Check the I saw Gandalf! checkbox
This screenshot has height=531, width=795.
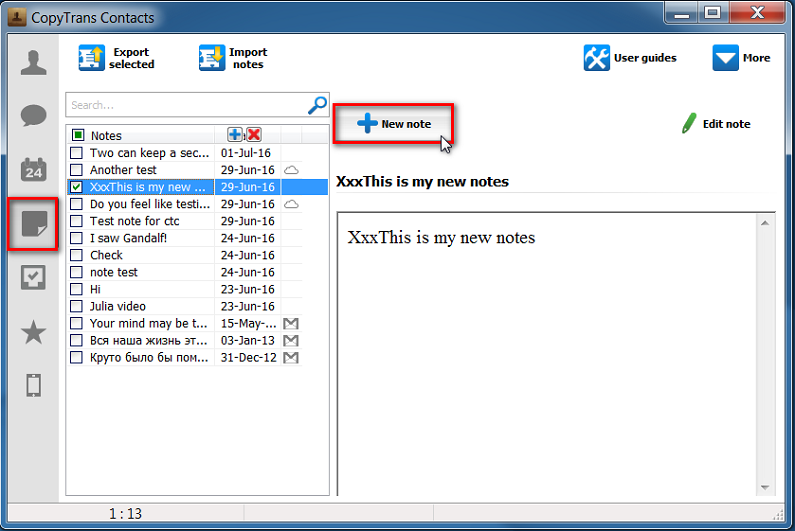[x=76, y=238]
